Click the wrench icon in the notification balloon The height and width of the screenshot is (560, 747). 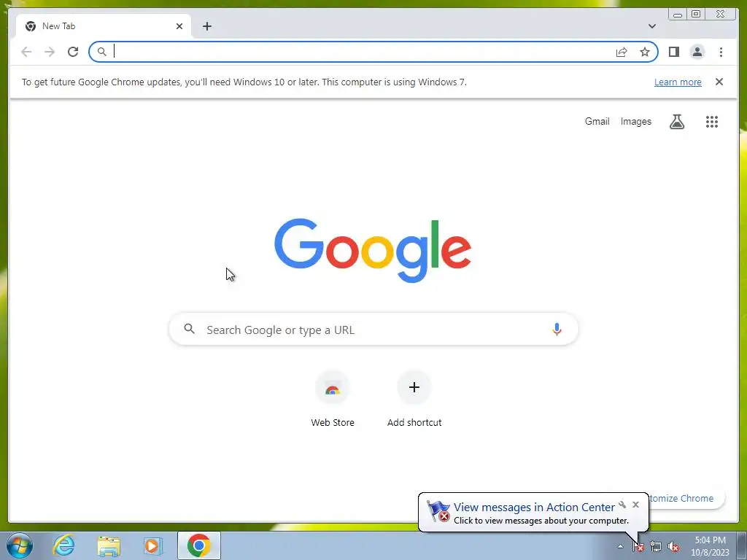(622, 505)
